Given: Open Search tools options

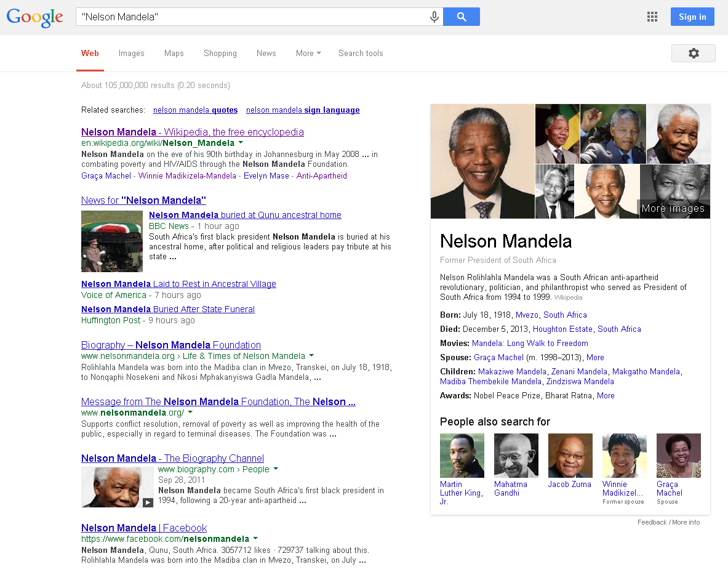Looking at the screenshot, I should [x=361, y=54].
